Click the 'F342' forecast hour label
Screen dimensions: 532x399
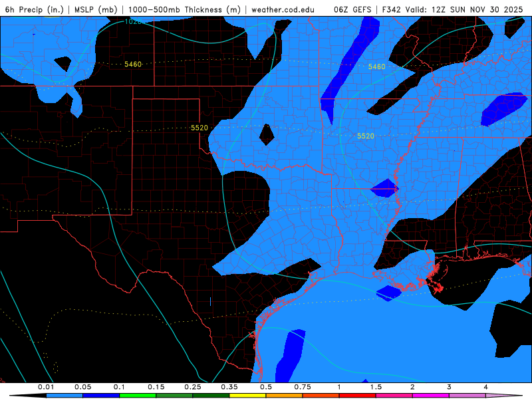pyautogui.click(x=392, y=9)
